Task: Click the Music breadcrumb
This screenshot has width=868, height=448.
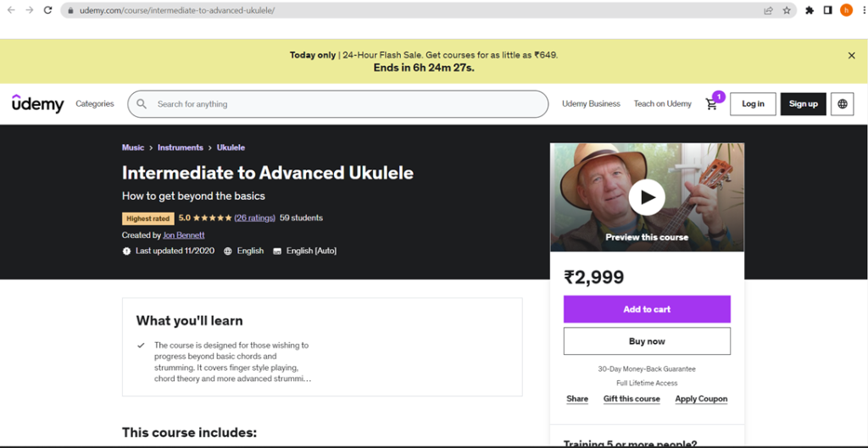Action: pyautogui.click(x=133, y=147)
